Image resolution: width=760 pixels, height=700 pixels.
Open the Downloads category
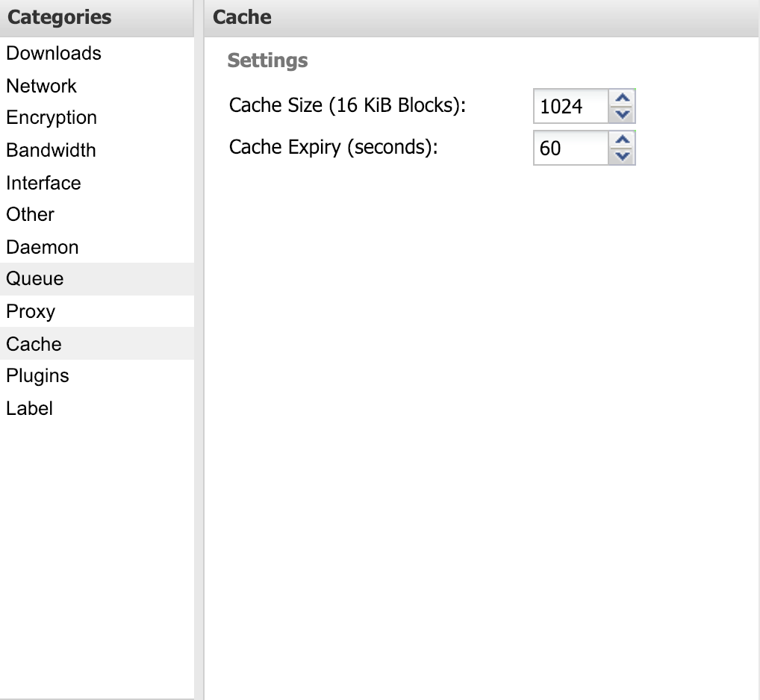tap(54, 54)
